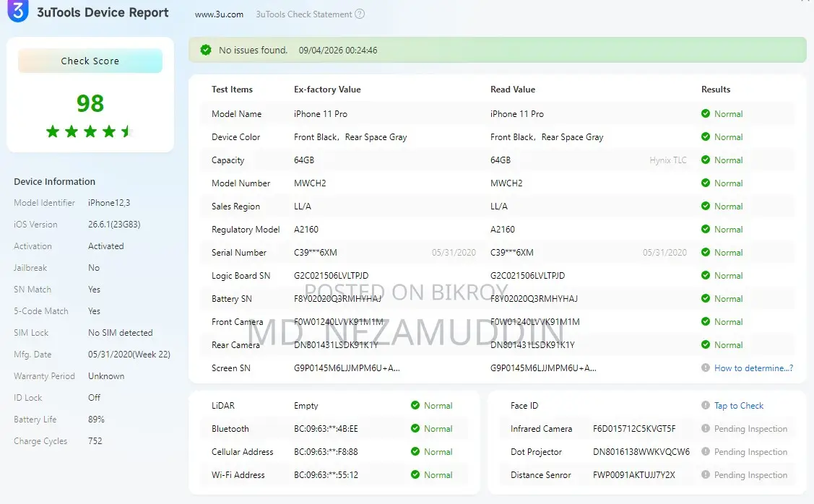This screenshot has width=814, height=504.
Task: Select the Distance Sensor serial FWP0091AKTUJJ7Y2X
Action: click(x=634, y=475)
